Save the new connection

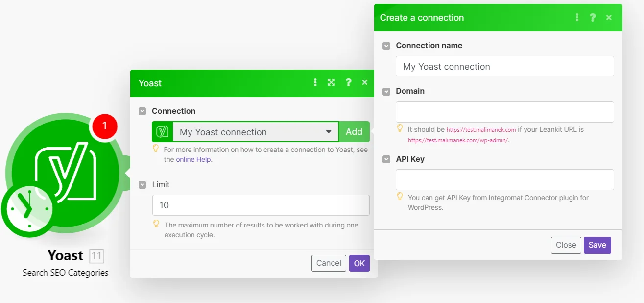coord(597,245)
